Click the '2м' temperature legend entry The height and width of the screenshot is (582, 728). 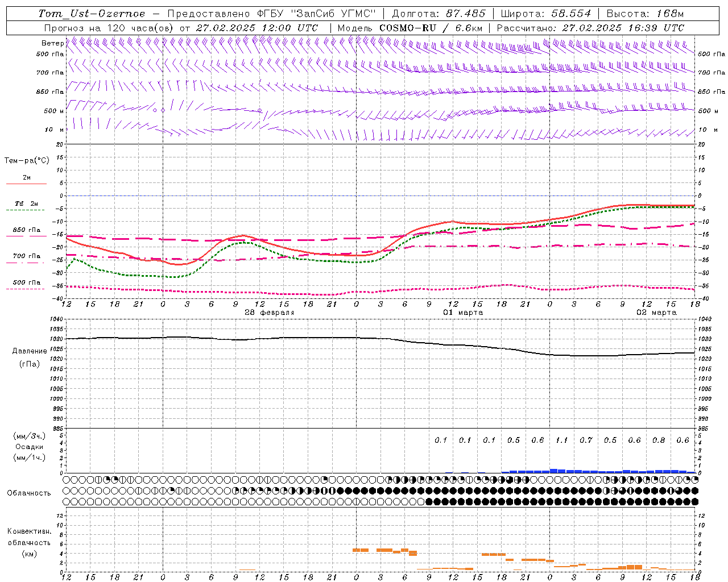(x=27, y=177)
